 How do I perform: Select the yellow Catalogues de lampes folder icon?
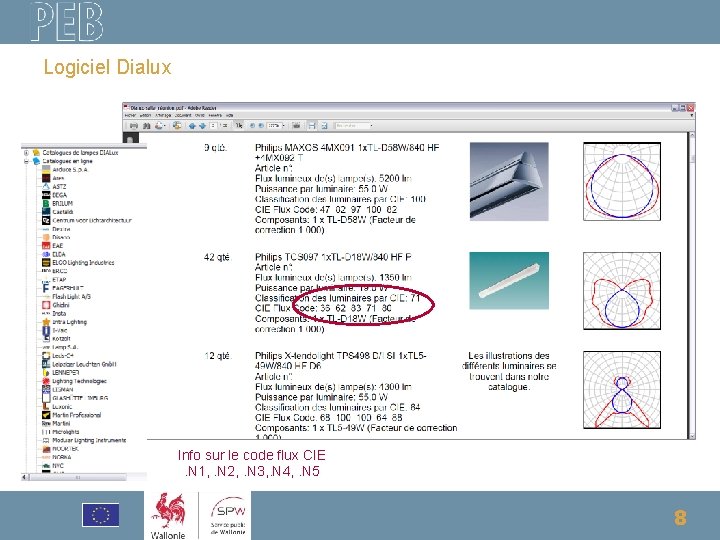point(36,152)
